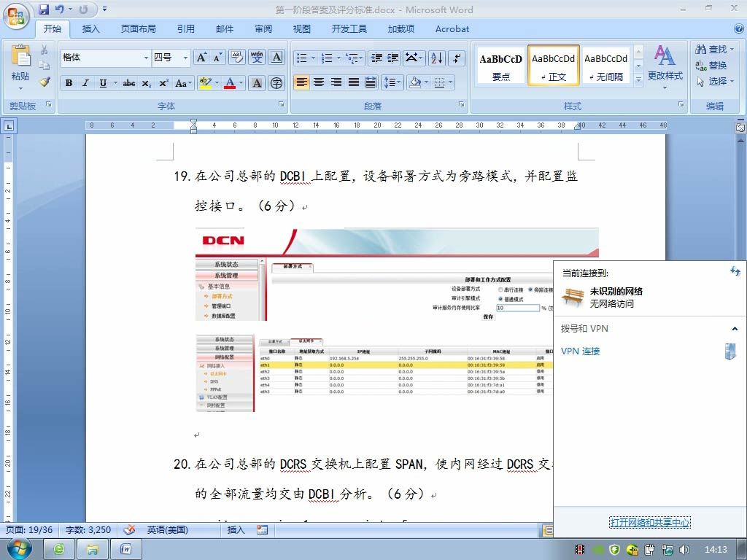Image resolution: width=747 pixels, height=560 pixels.
Task: Open the borders dropdown arrow
Action: tap(450, 82)
